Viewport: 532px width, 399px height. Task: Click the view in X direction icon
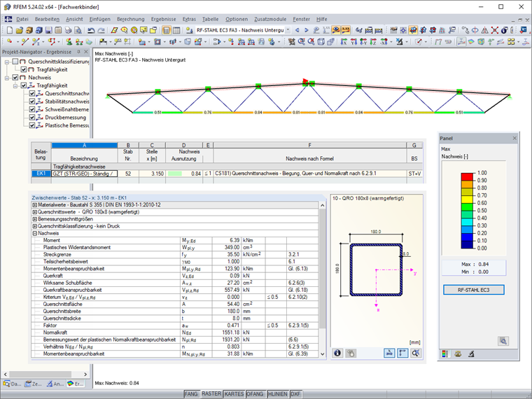[344, 42]
